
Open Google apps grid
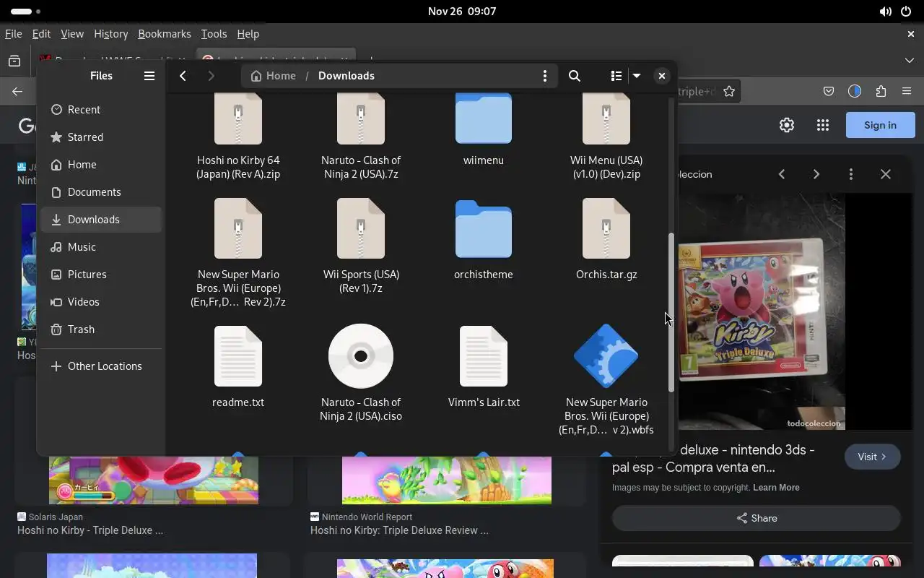(x=823, y=125)
